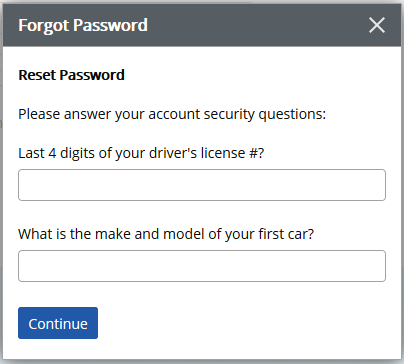This screenshot has height=364, width=404.
Task: Focus the first car make and model field
Action: point(202,266)
